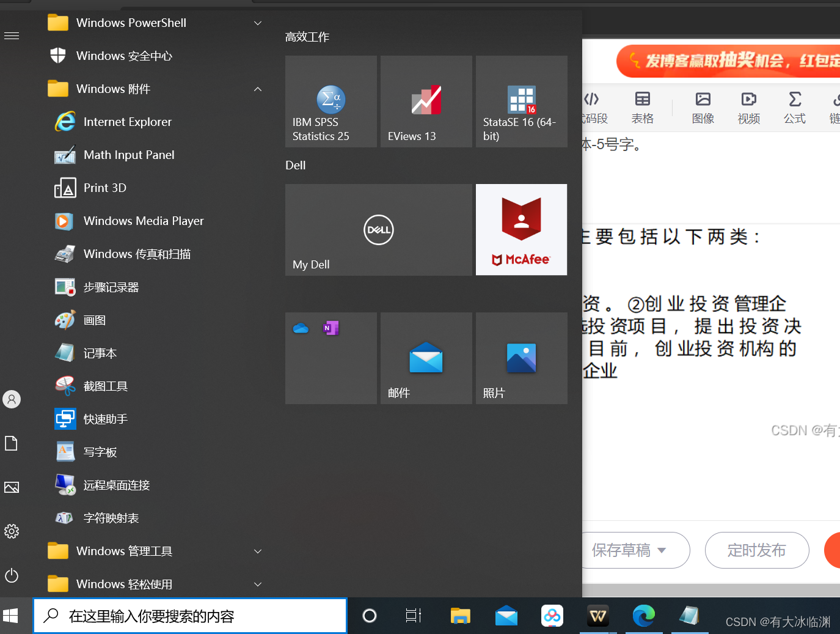The image size is (840, 634).
Task: Open the My Dell tile
Action: pos(379,230)
